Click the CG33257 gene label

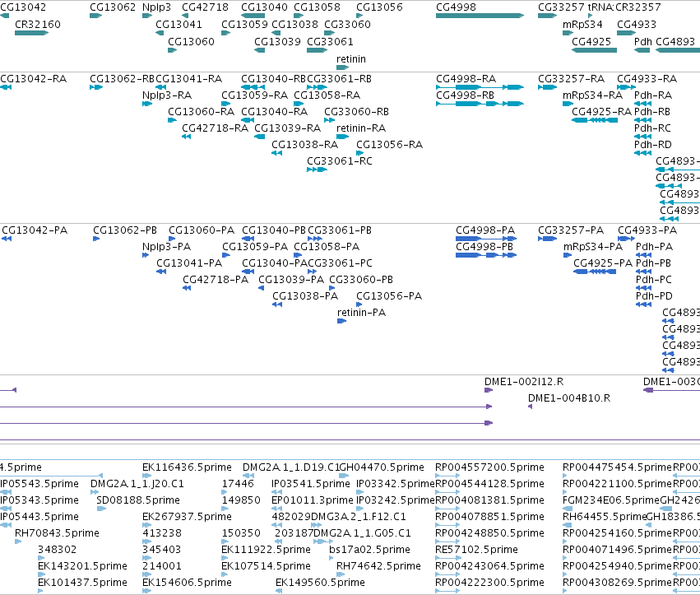pos(561,7)
